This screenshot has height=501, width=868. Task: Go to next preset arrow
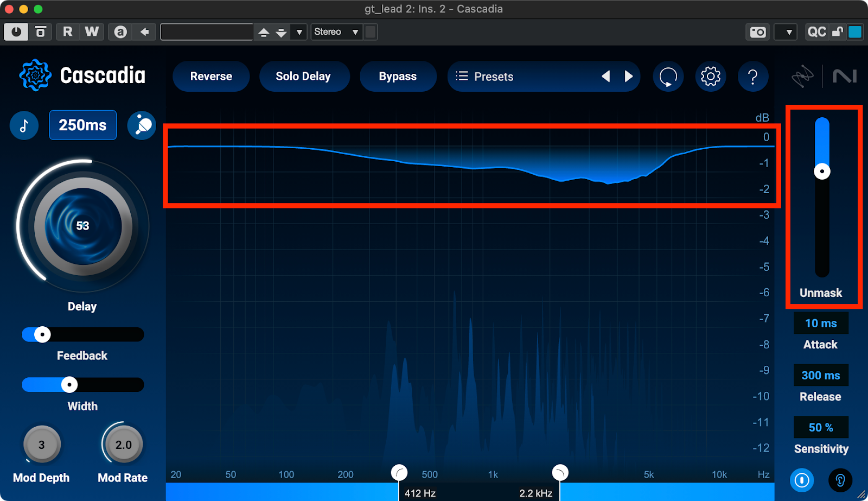628,77
